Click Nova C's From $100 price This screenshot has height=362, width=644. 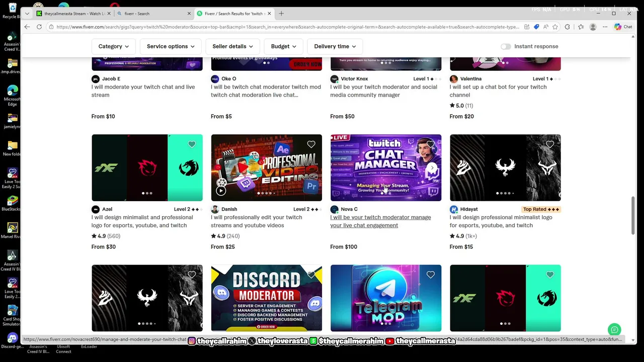coord(344,247)
